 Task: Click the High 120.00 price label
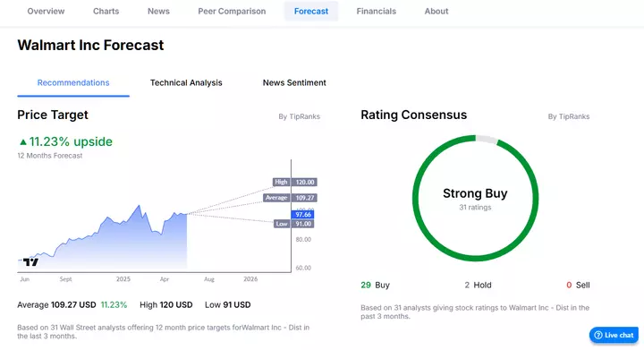point(295,182)
